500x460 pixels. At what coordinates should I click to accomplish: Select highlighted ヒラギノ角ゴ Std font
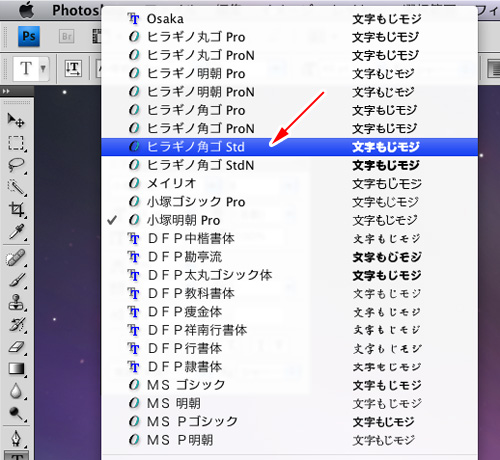point(289,147)
